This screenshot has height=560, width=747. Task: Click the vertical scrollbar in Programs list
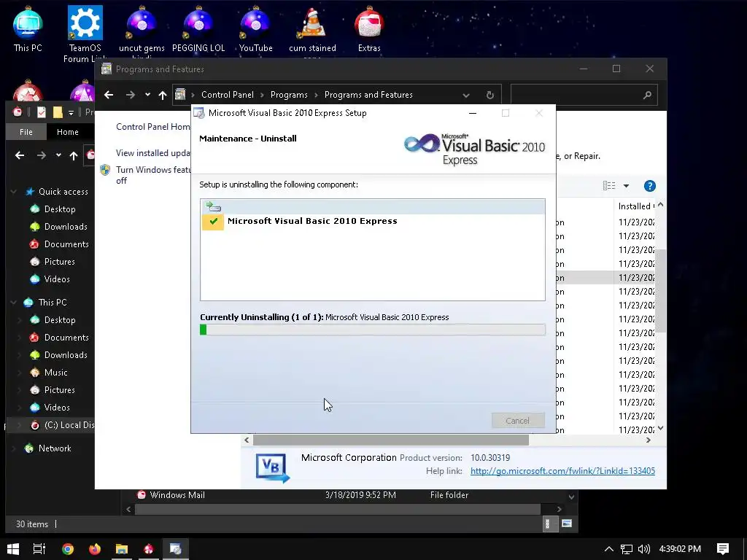[660, 290]
